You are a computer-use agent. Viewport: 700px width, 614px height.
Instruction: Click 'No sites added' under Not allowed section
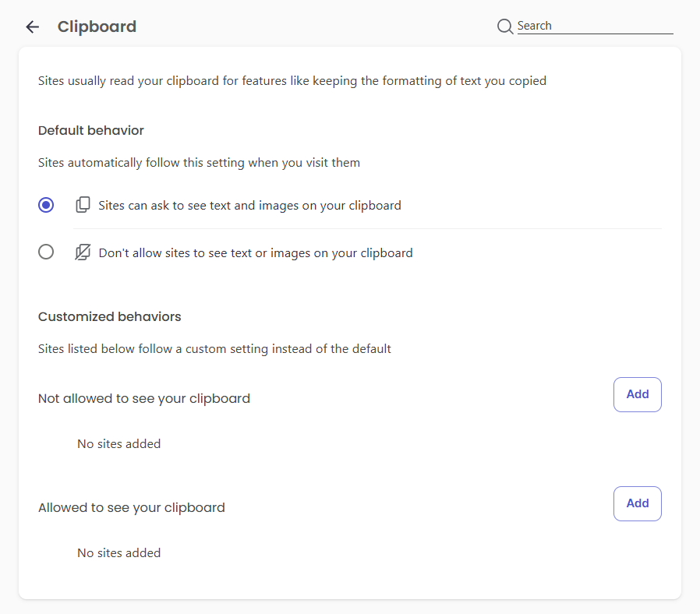pos(118,443)
